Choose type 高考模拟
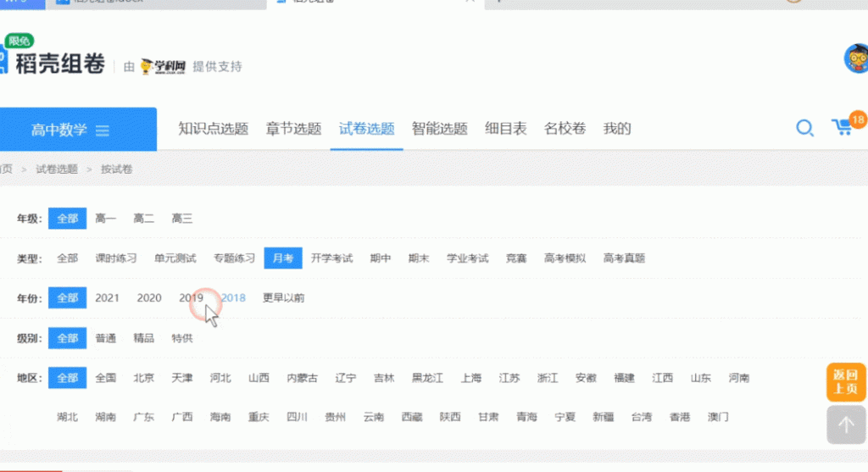Viewport: 868px width, 472px height. coord(565,258)
